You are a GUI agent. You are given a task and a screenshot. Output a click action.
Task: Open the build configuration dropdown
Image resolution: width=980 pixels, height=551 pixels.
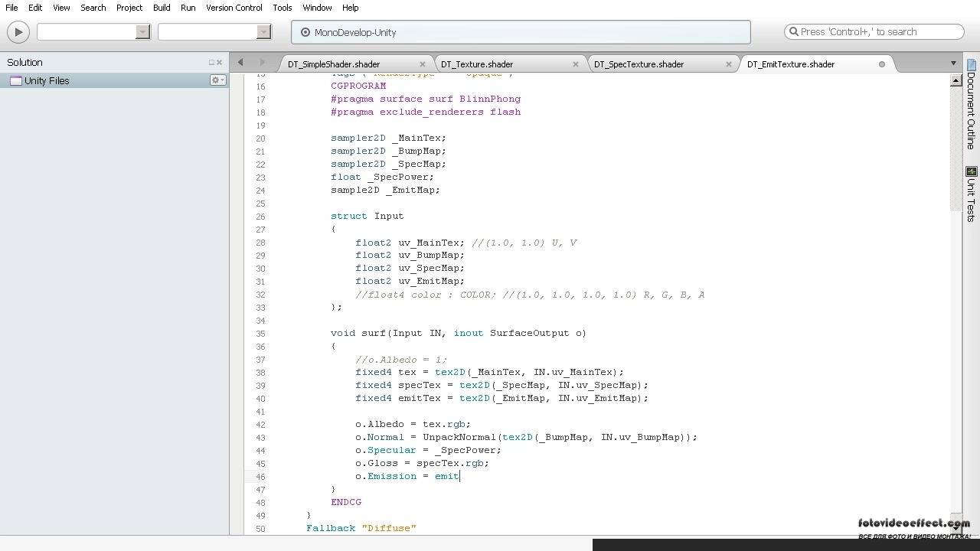click(x=143, y=32)
